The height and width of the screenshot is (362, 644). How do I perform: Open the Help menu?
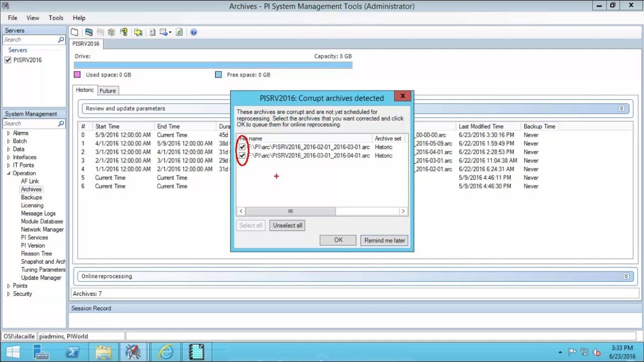pyautogui.click(x=79, y=18)
